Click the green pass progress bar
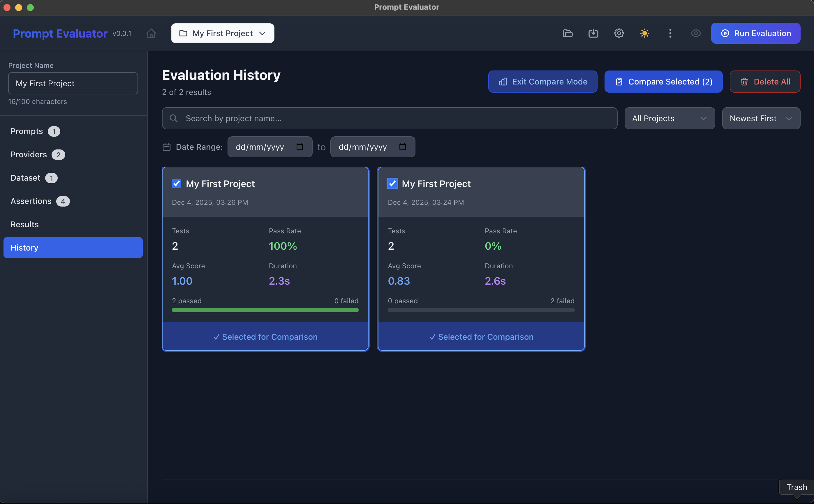The width and height of the screenshot is (814, 504). coord(265,310)
